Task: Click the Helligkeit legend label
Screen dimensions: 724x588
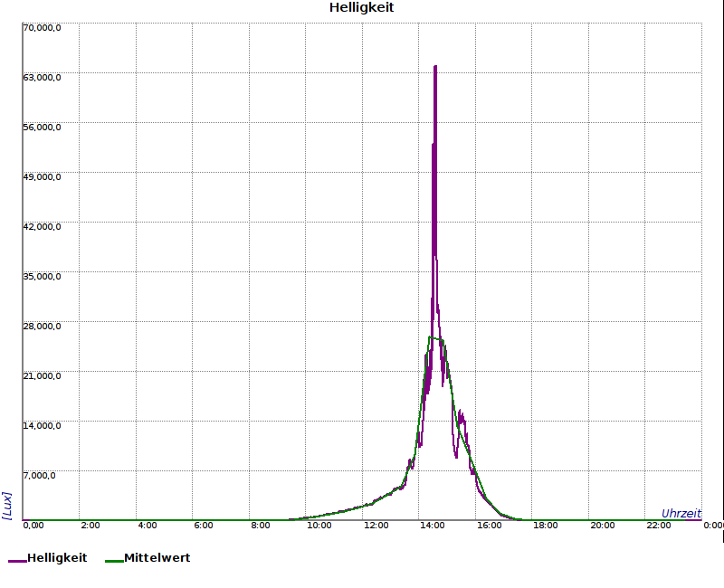Action: (57, 557)
